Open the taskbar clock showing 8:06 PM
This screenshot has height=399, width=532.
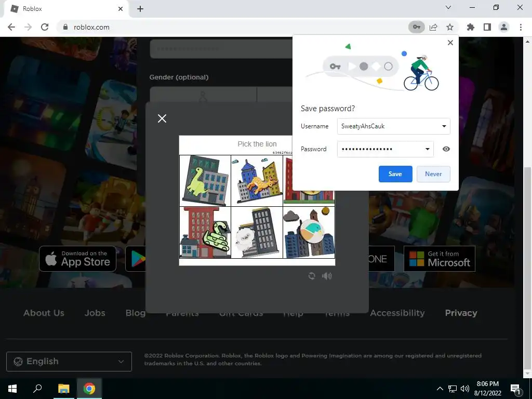tap(487, 389)
